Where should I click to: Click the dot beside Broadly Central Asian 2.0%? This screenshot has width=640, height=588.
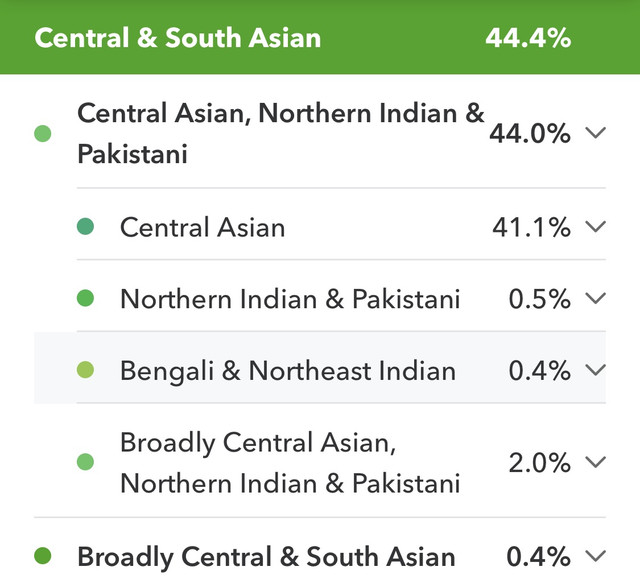pyautogui.click(x=85, y=462)
